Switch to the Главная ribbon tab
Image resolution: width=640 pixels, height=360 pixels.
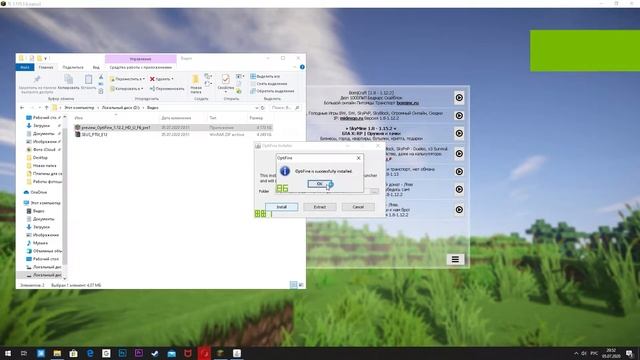[x=46, y=67]
